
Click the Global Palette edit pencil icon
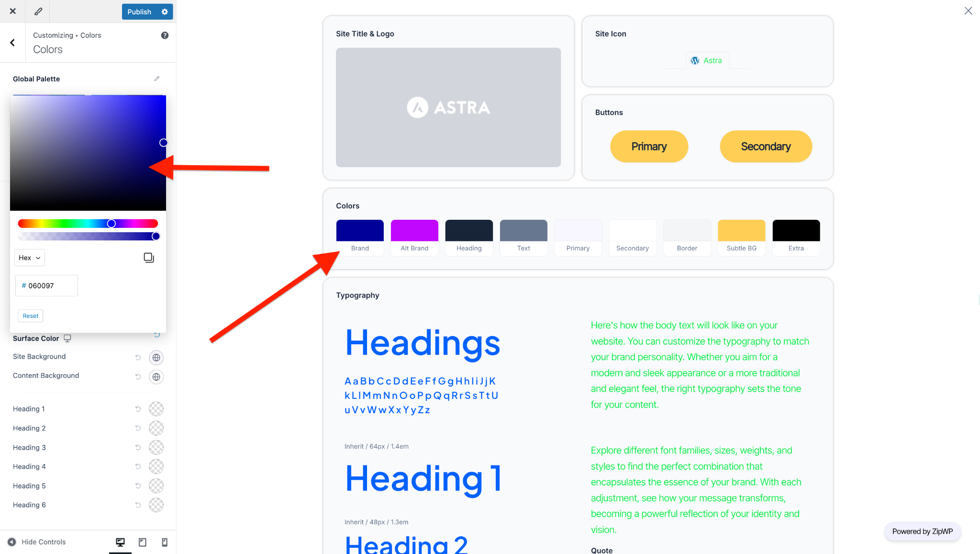(157, 79)
